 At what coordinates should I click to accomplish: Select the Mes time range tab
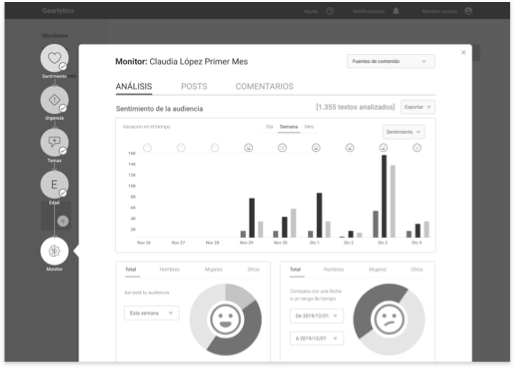tap(309, 127)
